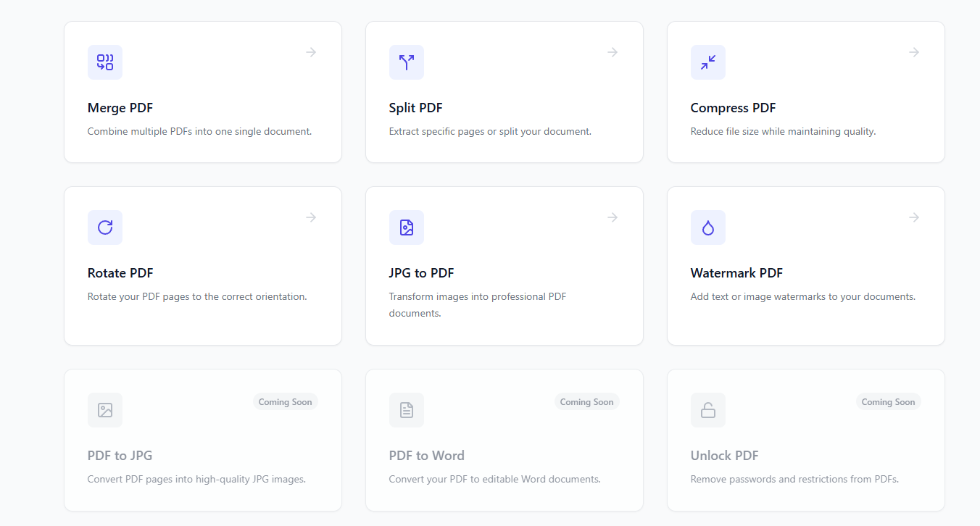The width and height of the screenshot is (980, 526).
Task: Click the Compress PDF arrow link
Action: pyautogui.click(x=913, y=51)
